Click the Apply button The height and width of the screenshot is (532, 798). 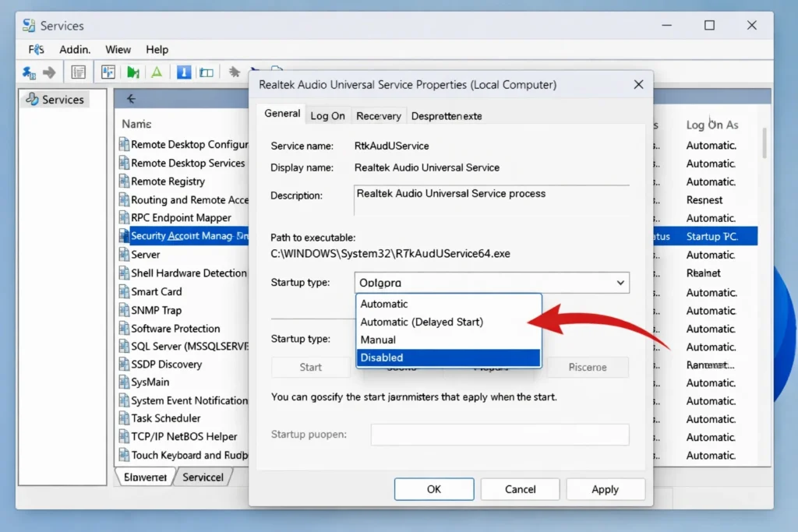coord(606,489)
